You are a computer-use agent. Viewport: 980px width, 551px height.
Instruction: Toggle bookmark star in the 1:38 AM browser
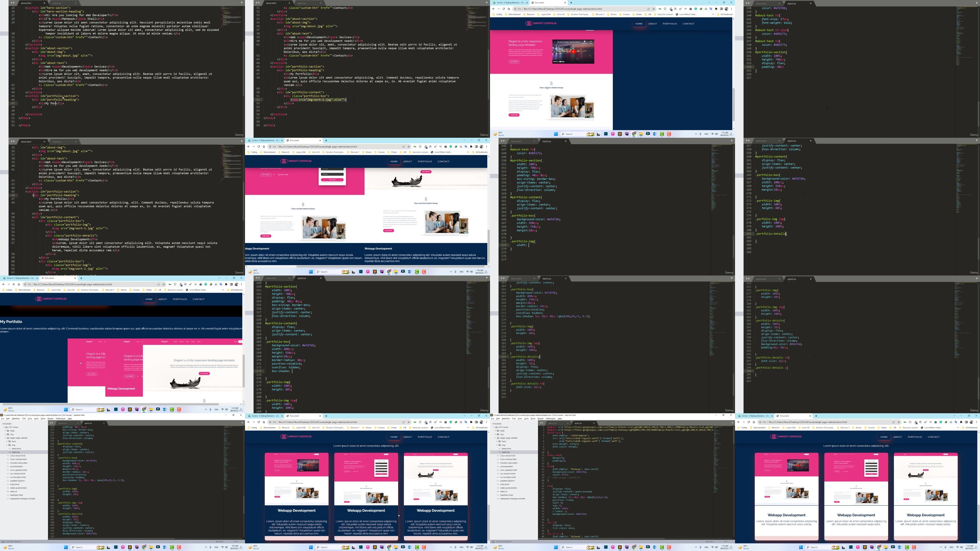tap(409, 146)
